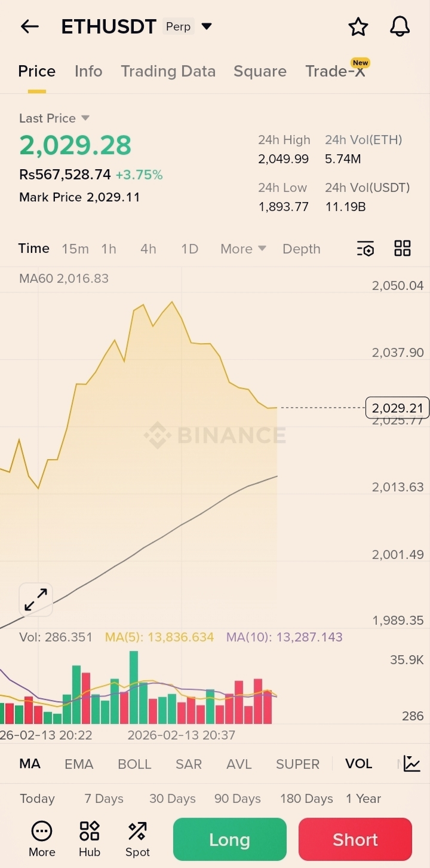This screenshot has height=868, width=430.
Task: Open chart settings icon beside Depth
Action: [x=365, y=249]
